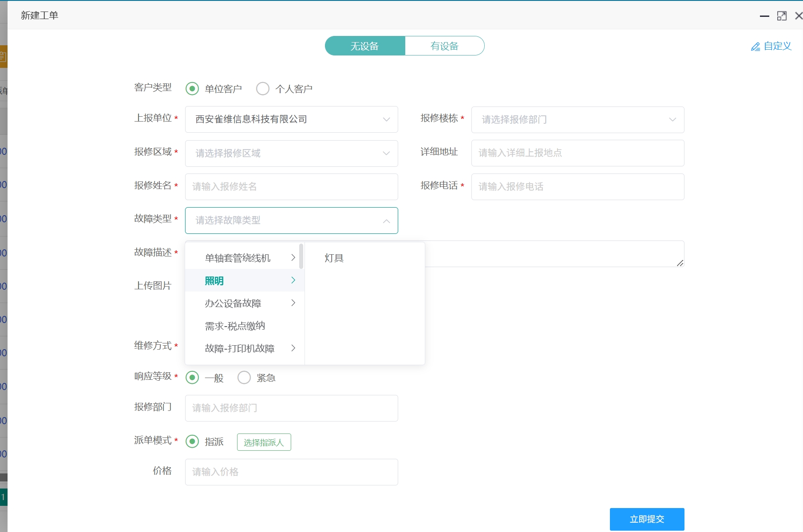Click the pen icon next to 自定义

click(756, 47)
